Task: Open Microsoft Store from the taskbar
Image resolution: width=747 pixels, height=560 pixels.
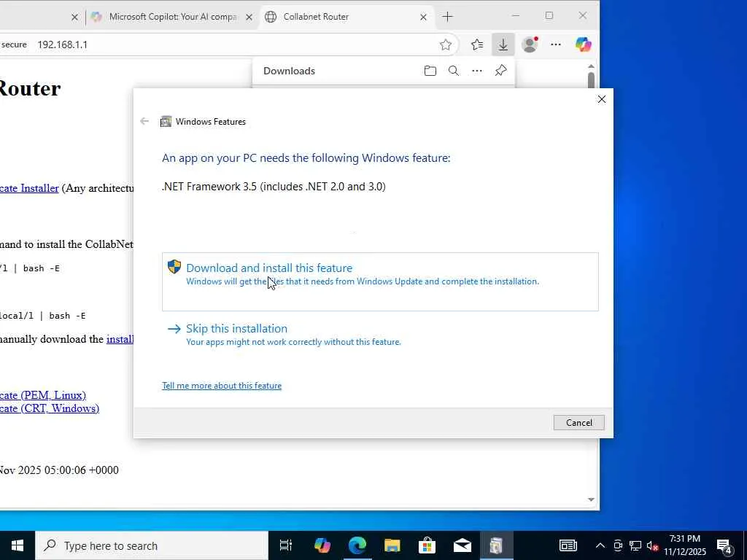Action: 427,545
